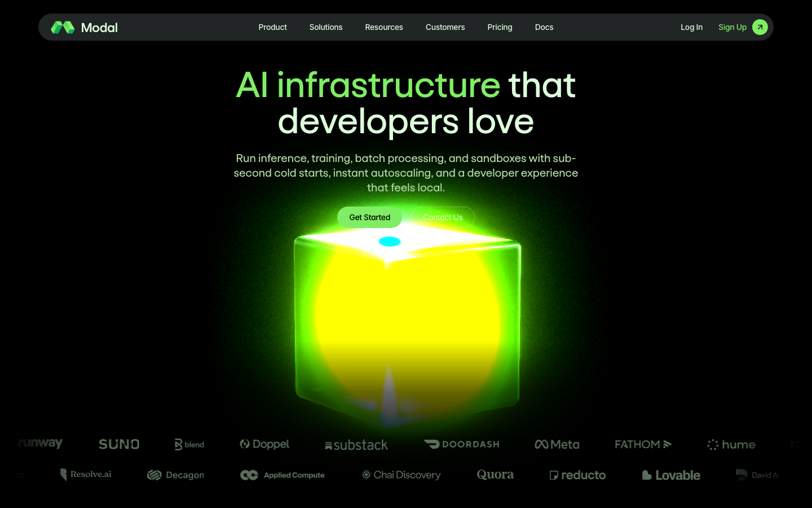
Task: Click the Get Started button
Action: (369, 217)
